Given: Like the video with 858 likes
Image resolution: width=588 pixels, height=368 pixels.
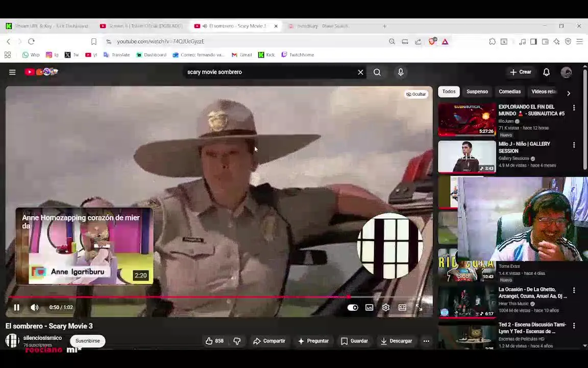Looking at the screenshot, I should click(214, 341).
